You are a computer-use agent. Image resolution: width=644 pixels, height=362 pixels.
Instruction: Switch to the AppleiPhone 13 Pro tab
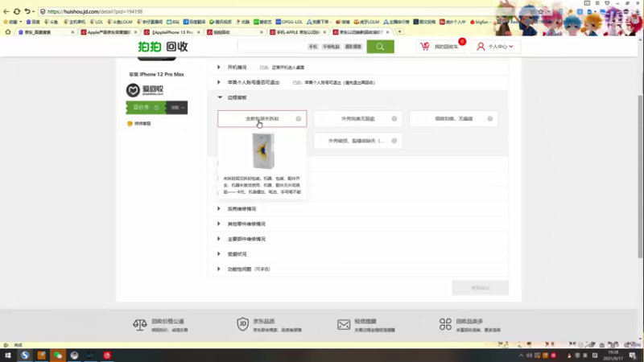click(172, 32)
